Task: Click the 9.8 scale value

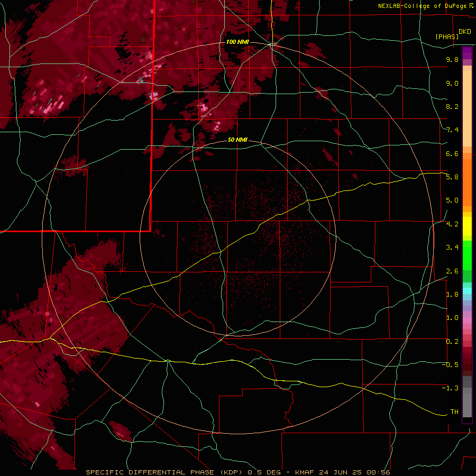Action: pos(452,59)
